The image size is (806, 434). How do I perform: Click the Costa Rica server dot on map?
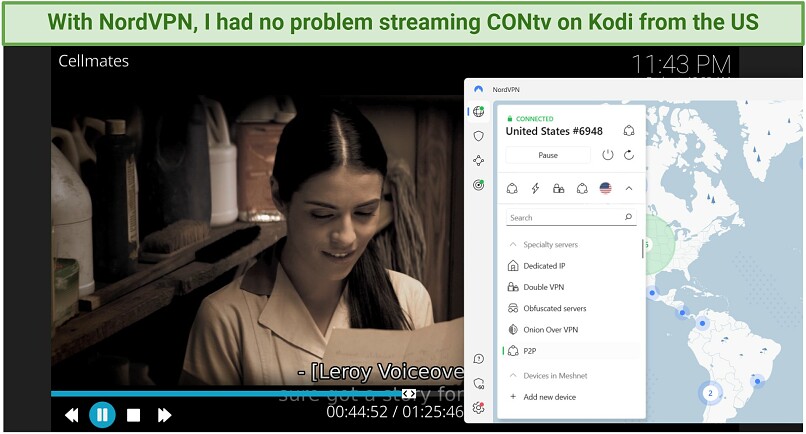coord(682,312)
